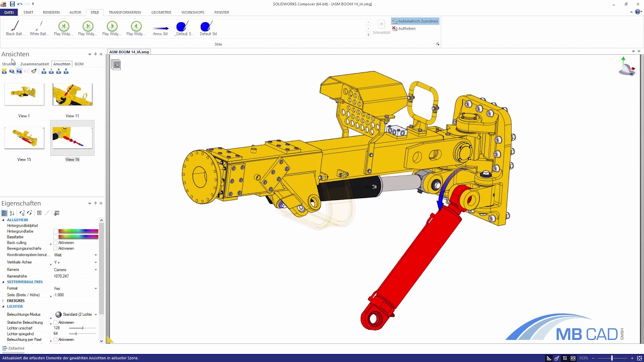Pin the Eigenschaften panel

point(95,203)
